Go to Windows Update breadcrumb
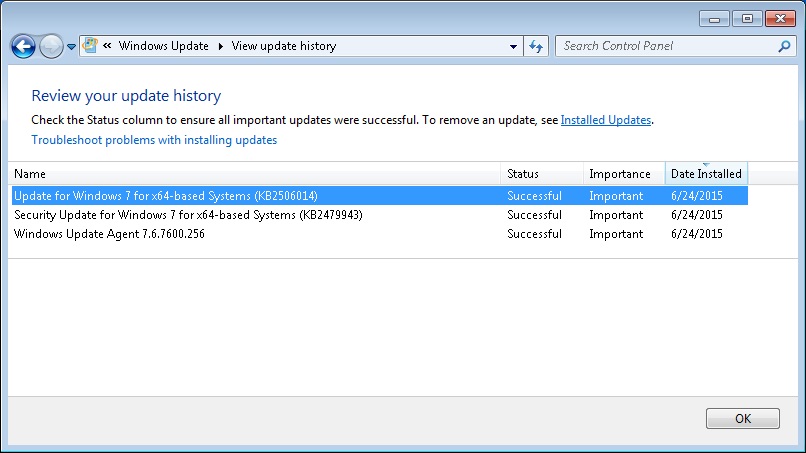The image size is (806, 453). coord(163,46)
